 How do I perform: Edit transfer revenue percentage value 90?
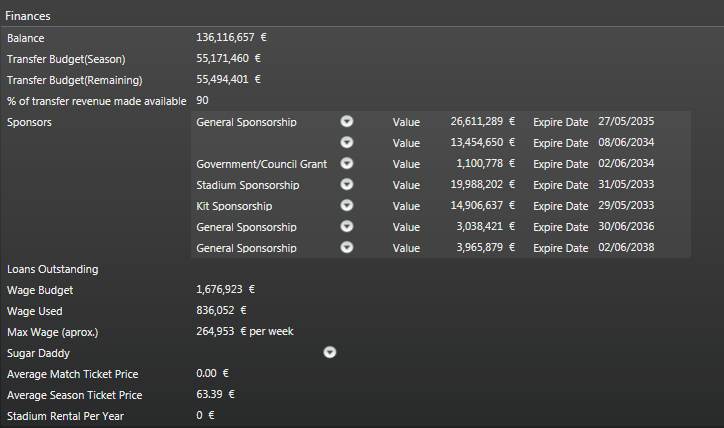coord(202,100)
